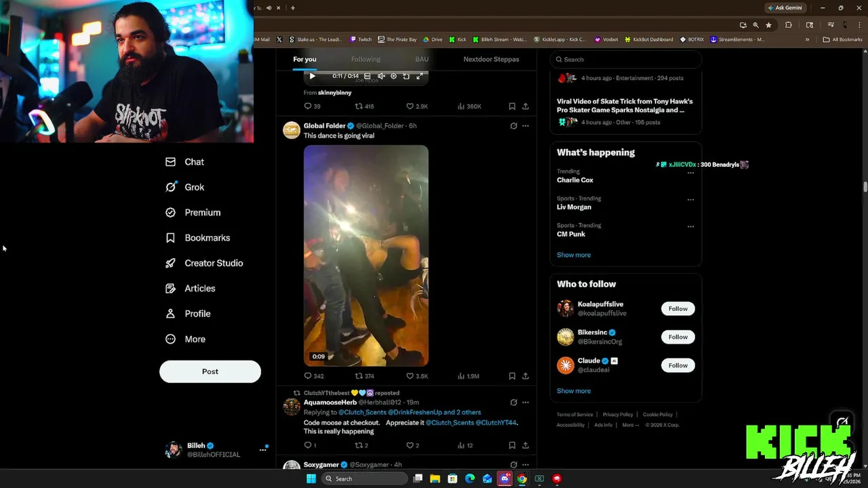Switch to the Following tab
The width and height of the screenshot is (868, 488).
coord(366,59)
